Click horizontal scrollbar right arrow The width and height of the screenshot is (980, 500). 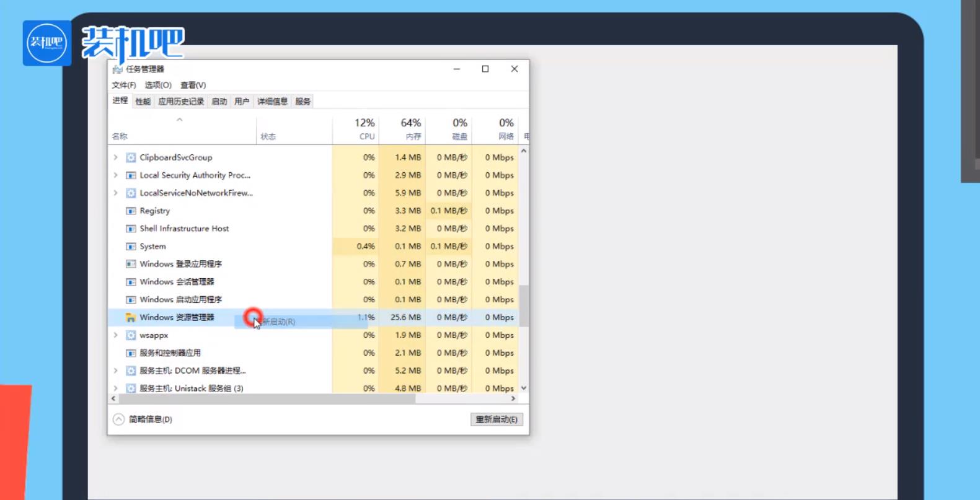513,399
